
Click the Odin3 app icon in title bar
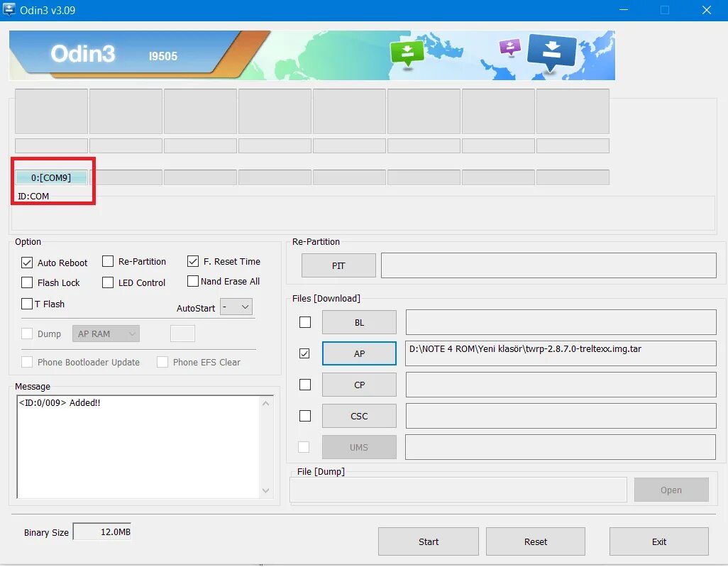tap(9, 10)
